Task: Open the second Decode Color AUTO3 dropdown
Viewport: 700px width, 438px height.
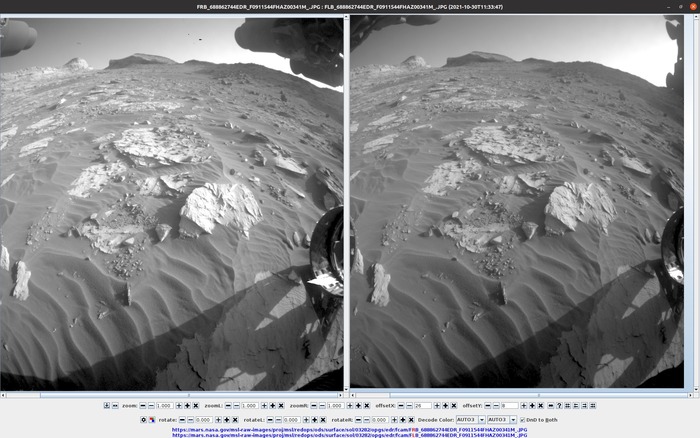Action: click(513, 420)
